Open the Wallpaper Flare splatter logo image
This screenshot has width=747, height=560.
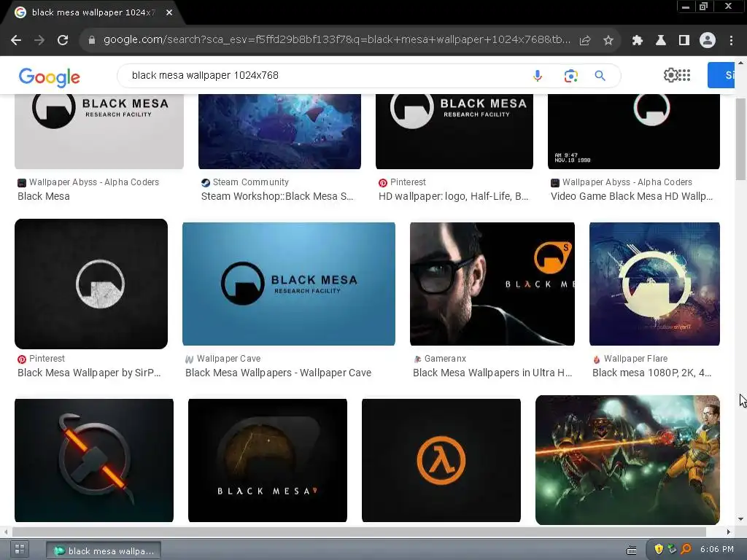[654, 284]
